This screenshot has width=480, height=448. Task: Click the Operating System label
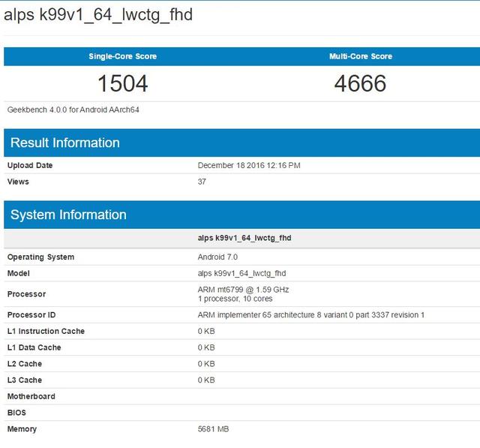(40, 257)
